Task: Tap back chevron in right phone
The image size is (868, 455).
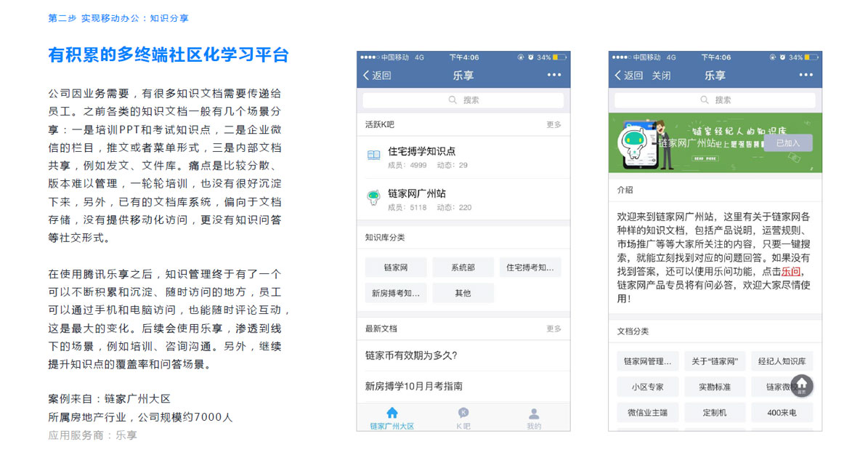Action: point(618,76)
